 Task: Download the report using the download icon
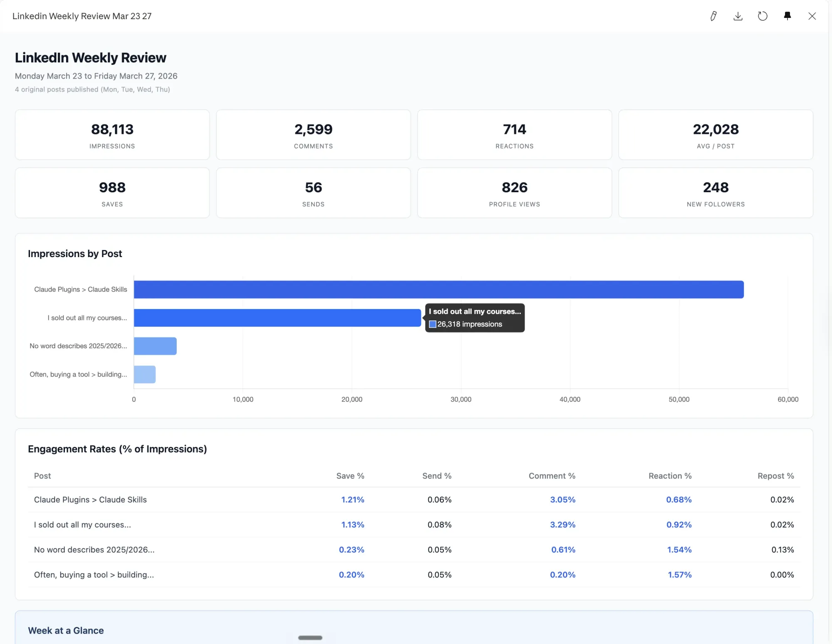point(738,16)
